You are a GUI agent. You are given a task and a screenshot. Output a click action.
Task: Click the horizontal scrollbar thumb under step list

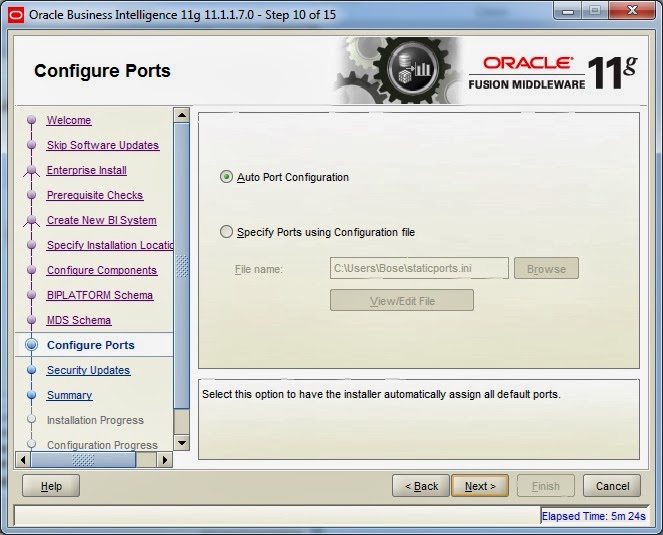click(x=83, y=459)
